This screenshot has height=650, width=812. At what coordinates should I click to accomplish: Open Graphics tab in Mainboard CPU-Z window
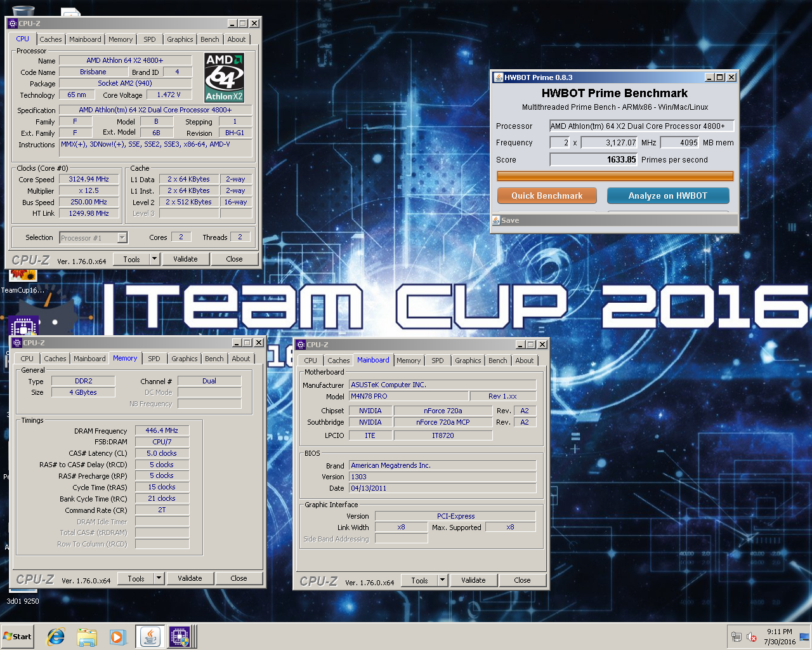pyautogui.click(x=468, y=361)
